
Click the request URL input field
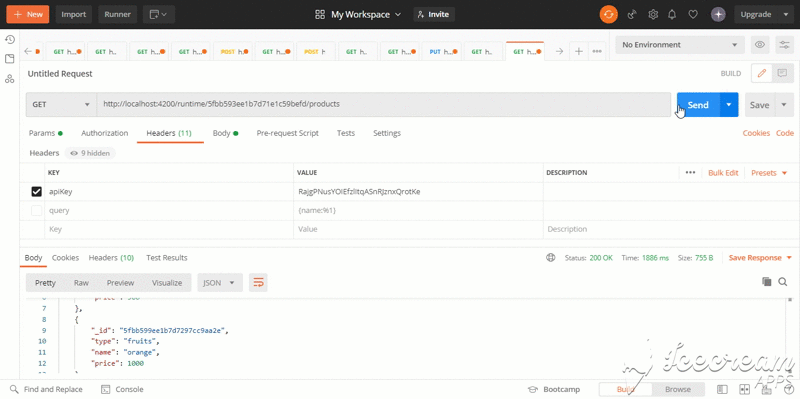pos(384,105)
